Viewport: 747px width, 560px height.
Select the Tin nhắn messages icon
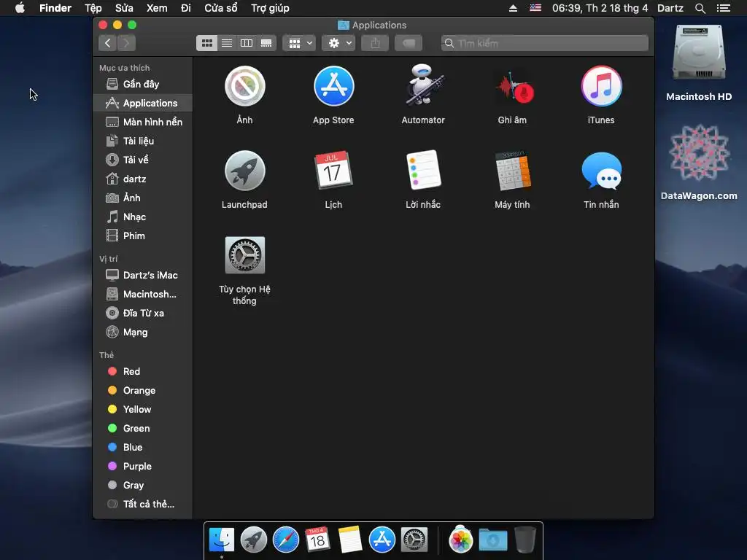[x=601, y=171]
